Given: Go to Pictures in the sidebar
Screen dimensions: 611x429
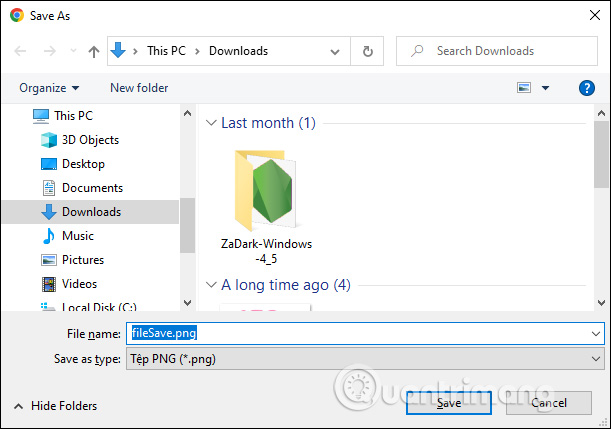Looking at the screenshot, I should (82, 260).
